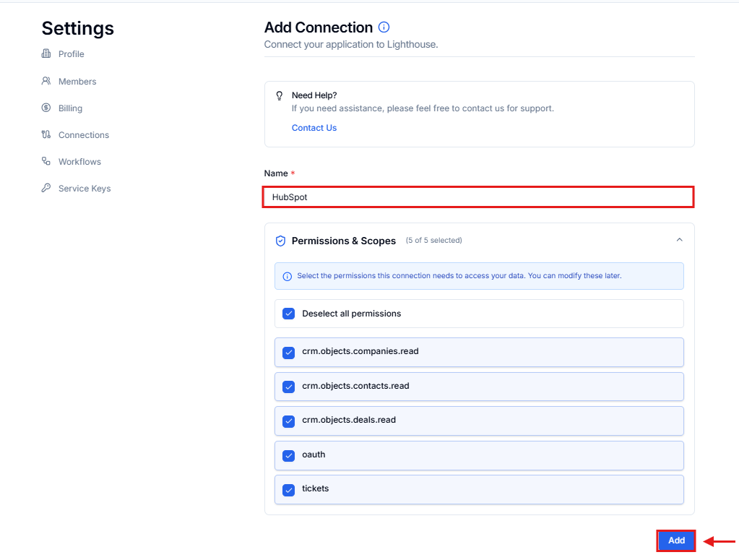The width and height of the screenshot is (739, 560).
Task: Click the 'Settings' sidebar heading
Action: 78,28
